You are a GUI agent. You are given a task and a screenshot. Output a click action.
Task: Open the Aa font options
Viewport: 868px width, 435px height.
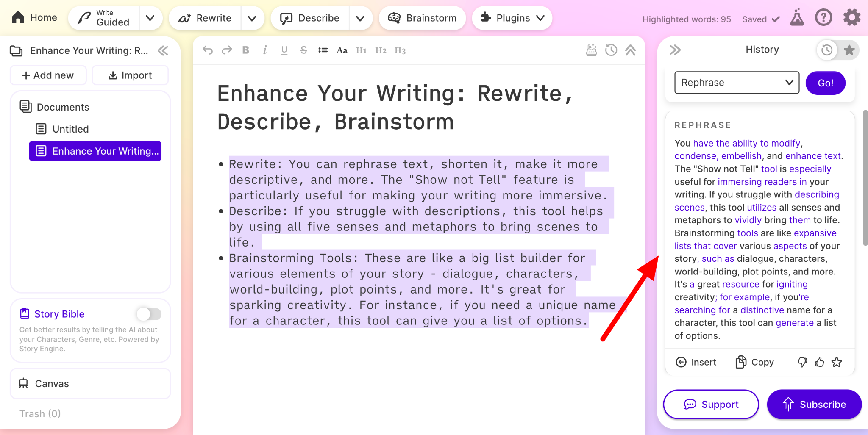[x=342, y=50]
